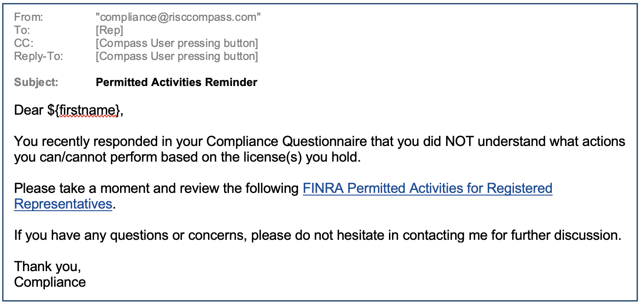
Task: Click the Reply-To Compass User value
Action: [x=177, y=56]
